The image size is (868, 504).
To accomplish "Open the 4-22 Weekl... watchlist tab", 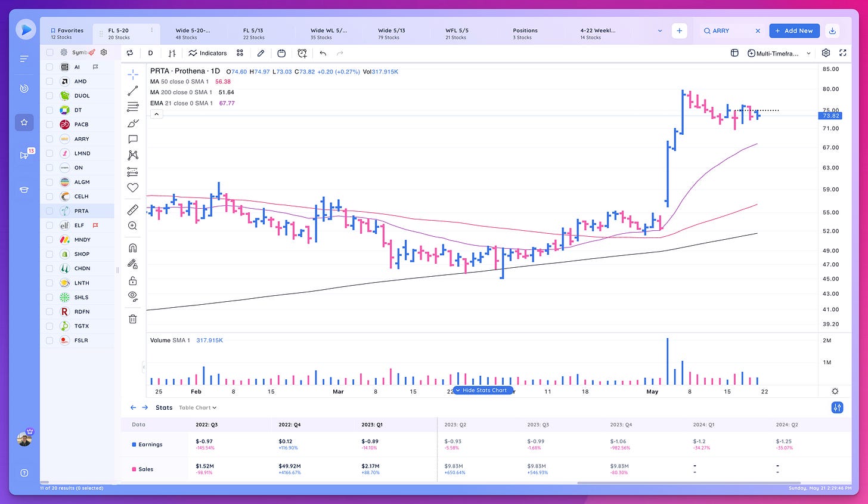I will pos(597,33).
